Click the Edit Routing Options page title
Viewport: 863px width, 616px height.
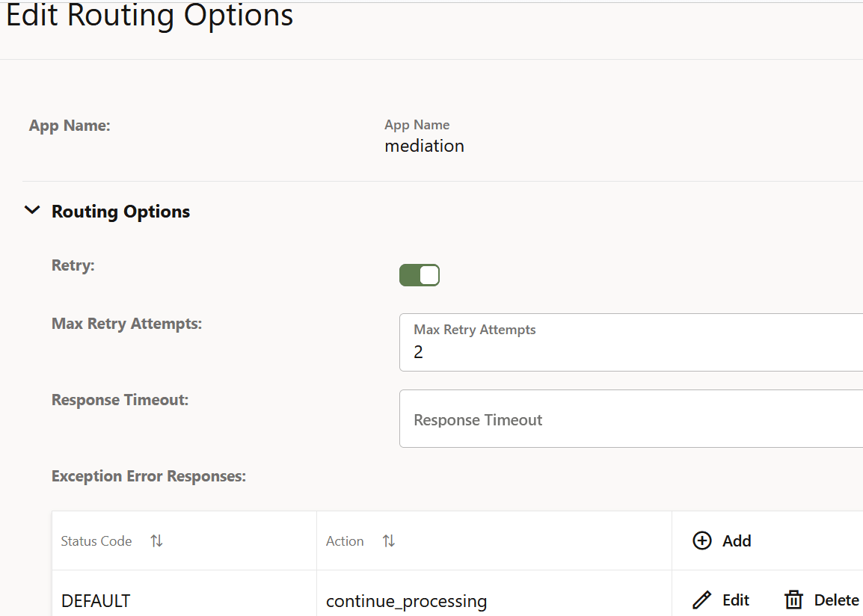point(150,16)
